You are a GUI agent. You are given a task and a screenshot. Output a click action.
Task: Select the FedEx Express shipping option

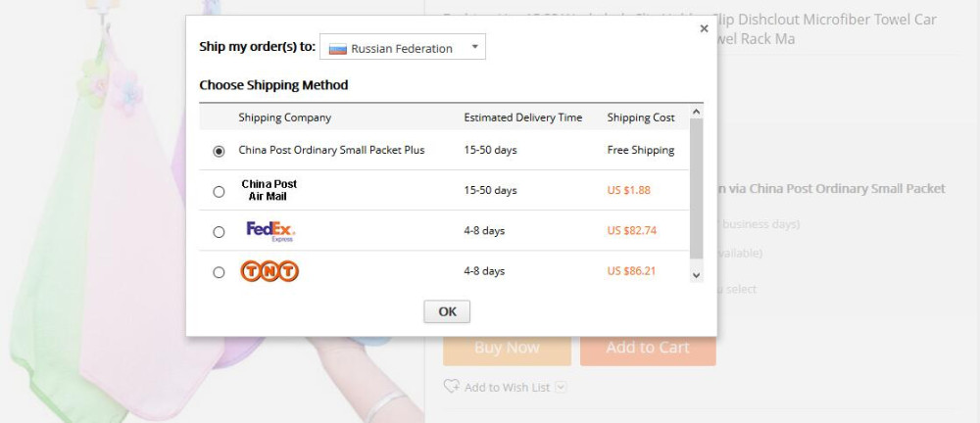(219, 232)
